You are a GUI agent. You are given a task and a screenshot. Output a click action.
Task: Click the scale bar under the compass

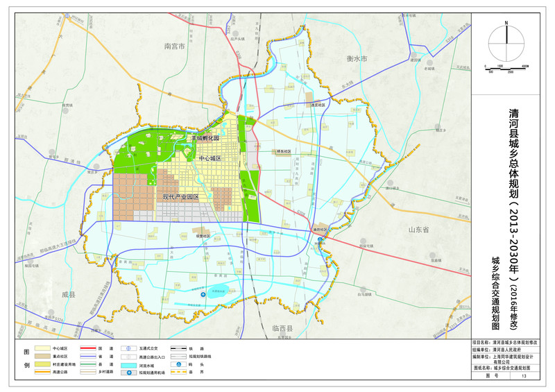[x=506, y=67]
